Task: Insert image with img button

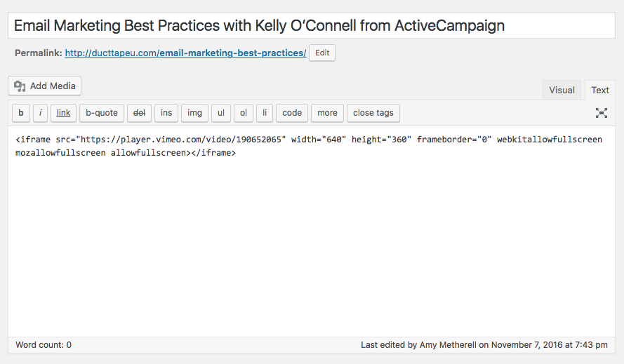Action: click(194, 113)
